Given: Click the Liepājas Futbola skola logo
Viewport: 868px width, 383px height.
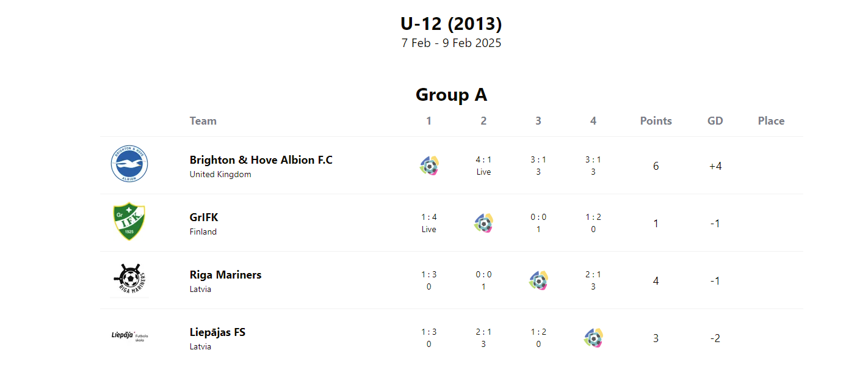Looking at the screenshot, I should (x=129, y=337).
